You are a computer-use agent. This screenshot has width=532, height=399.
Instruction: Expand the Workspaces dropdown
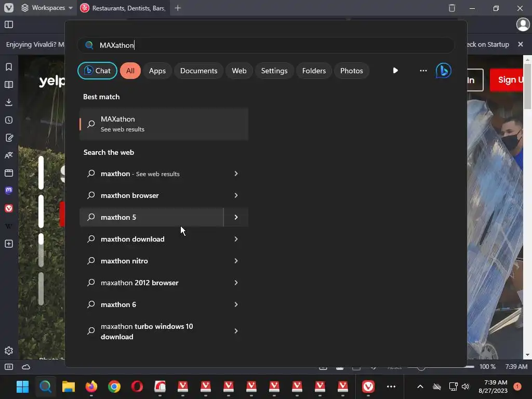click(x=47, y=8)
